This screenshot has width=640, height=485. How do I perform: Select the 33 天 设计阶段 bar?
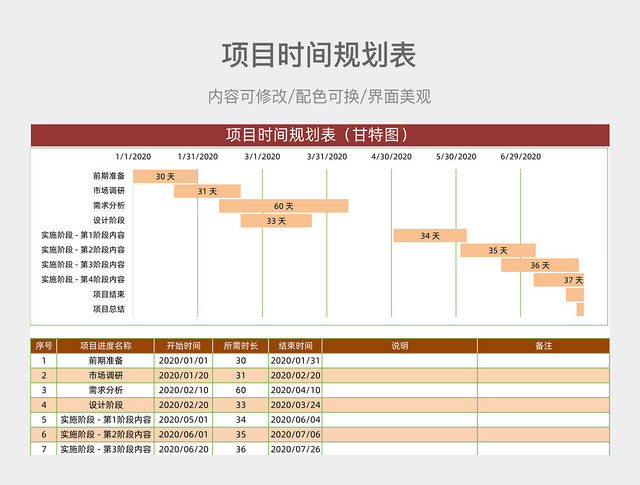click(x=276, y=220)
